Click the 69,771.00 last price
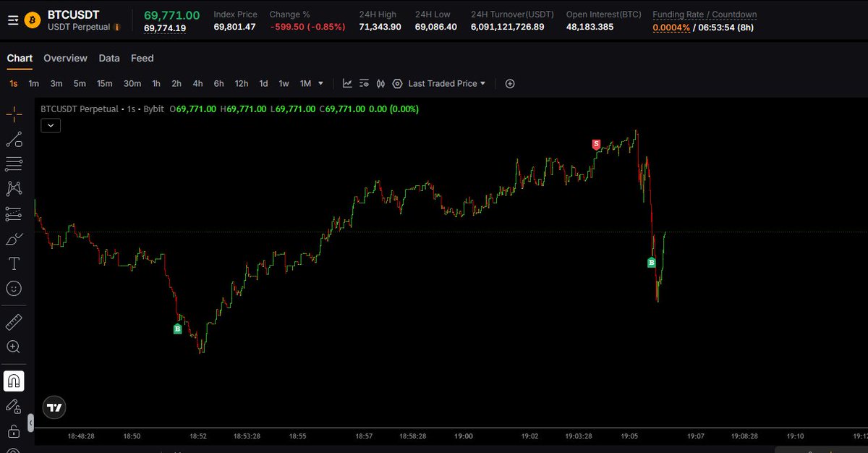The image size is (868, 453). pyautogui.click(x=172, y=15)
